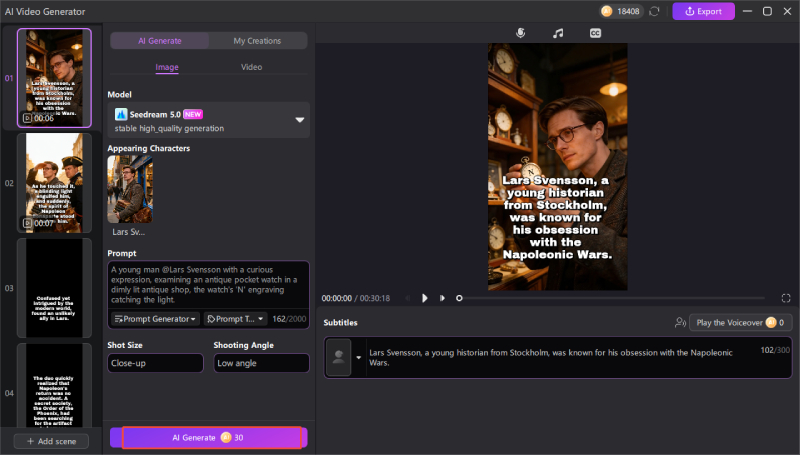
Task: Expand the subtitle speaker dropdown arrow
Action: pyautogui.click(x=359, y=358)
